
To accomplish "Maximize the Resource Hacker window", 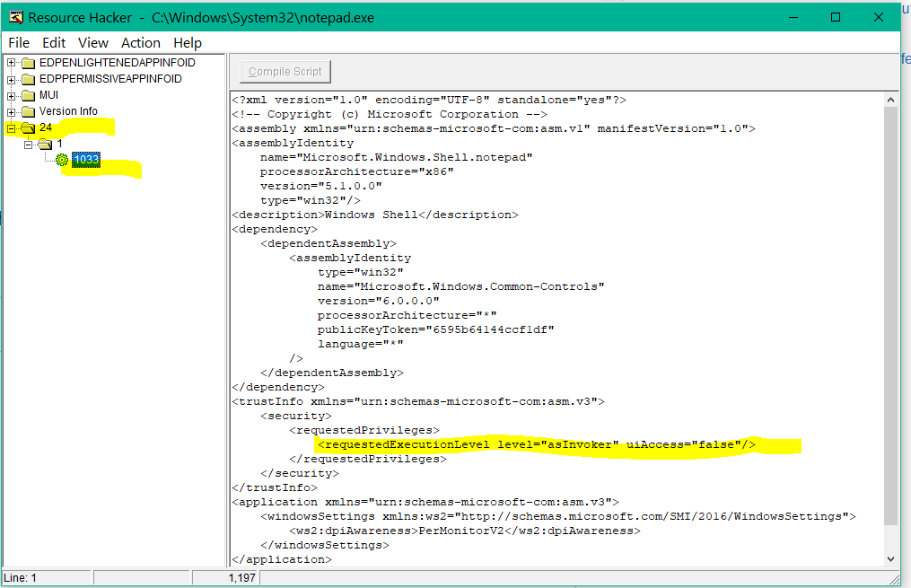I will [x=836, y=17].
